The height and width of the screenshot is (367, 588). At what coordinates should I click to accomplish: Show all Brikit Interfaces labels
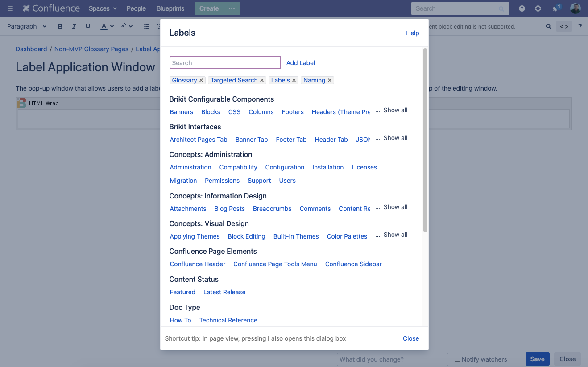click(x=395, y=138)
